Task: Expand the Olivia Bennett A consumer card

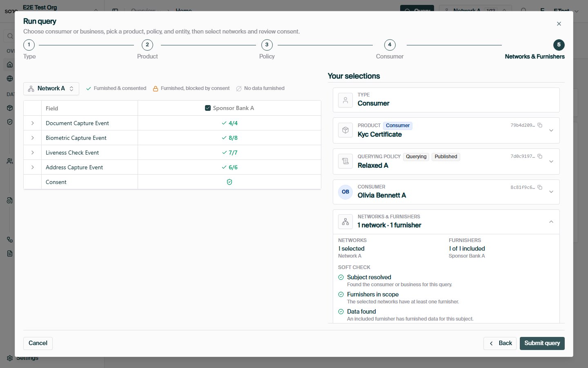Action: pos(551,192)
